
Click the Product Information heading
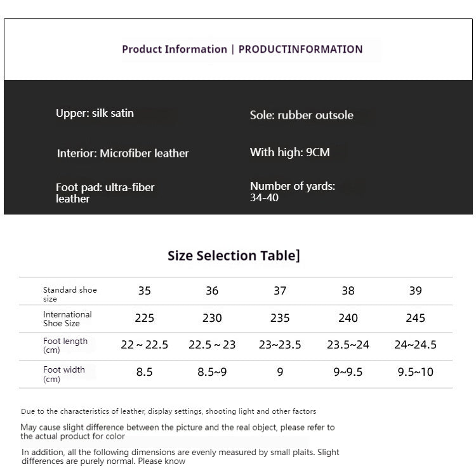242,50
